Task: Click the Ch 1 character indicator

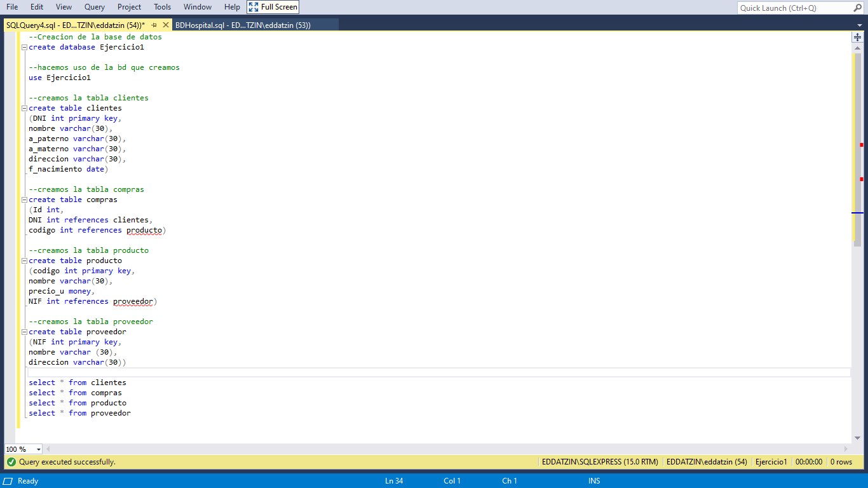Action: 510,481
